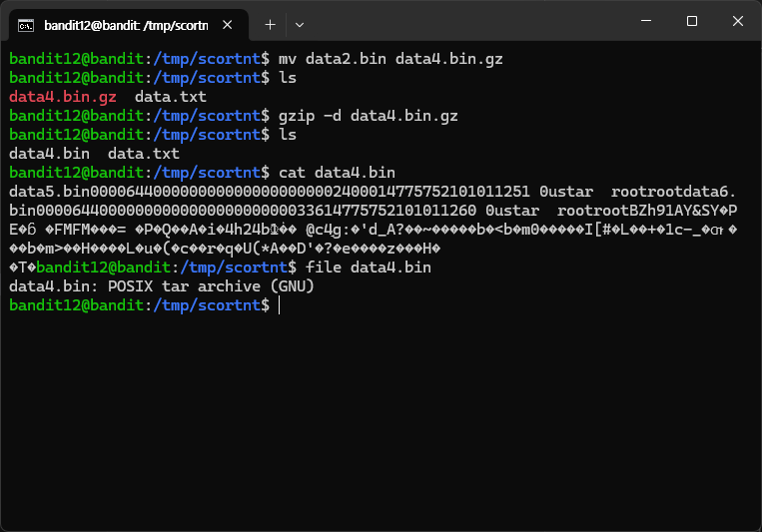This screenshot has height=532, width=762.
Task: Click 'data4.bin: POSIX tar archive (GNU)' output
Action: pos(162,286)
